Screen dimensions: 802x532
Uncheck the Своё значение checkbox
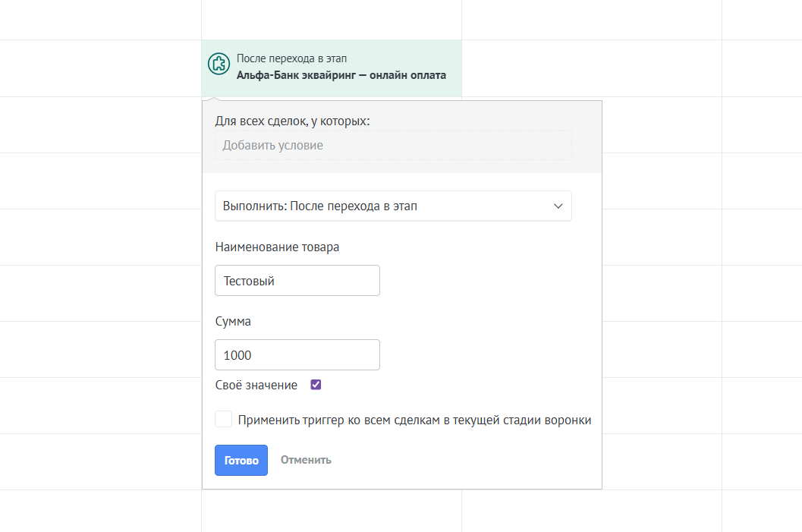pyautogui.click(x=316, y=385)
